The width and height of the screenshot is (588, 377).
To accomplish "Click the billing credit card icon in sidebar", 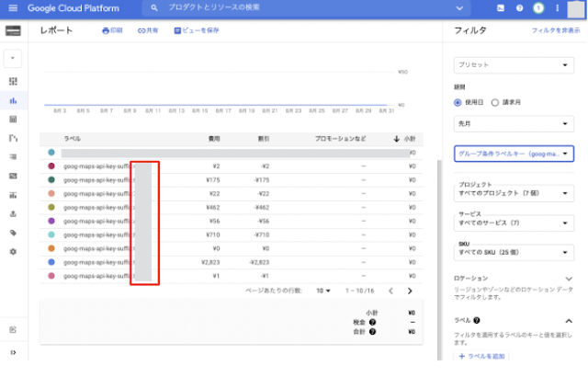I will click(x=13, y=30).
